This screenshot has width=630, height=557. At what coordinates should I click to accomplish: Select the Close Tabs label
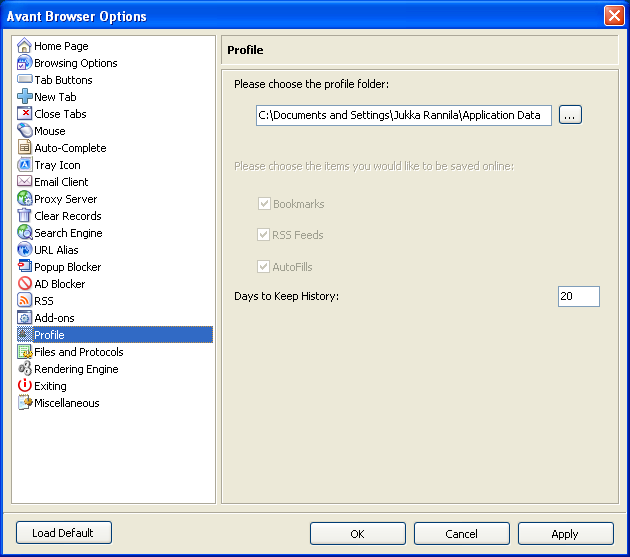60,114
